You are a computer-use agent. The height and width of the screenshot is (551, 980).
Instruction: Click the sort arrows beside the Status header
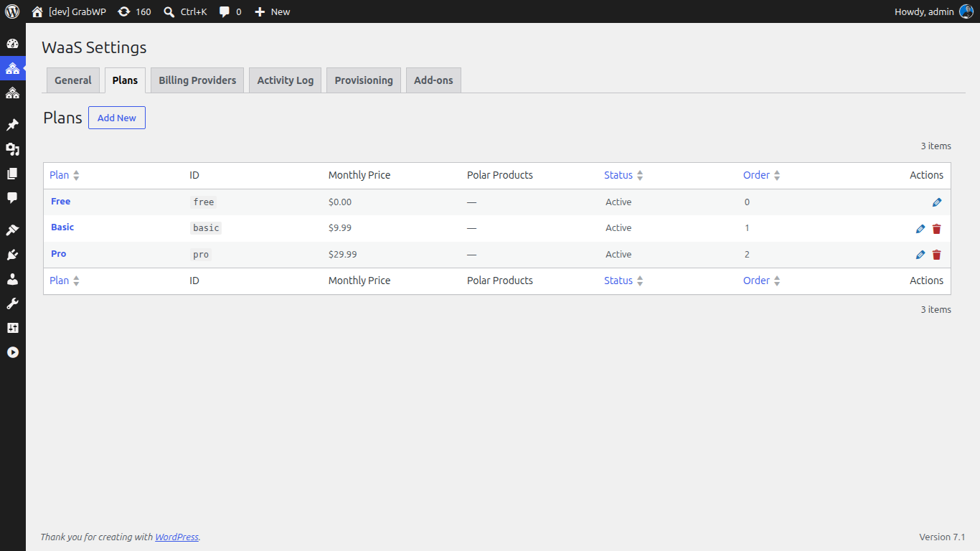click(x=640, y=176)
